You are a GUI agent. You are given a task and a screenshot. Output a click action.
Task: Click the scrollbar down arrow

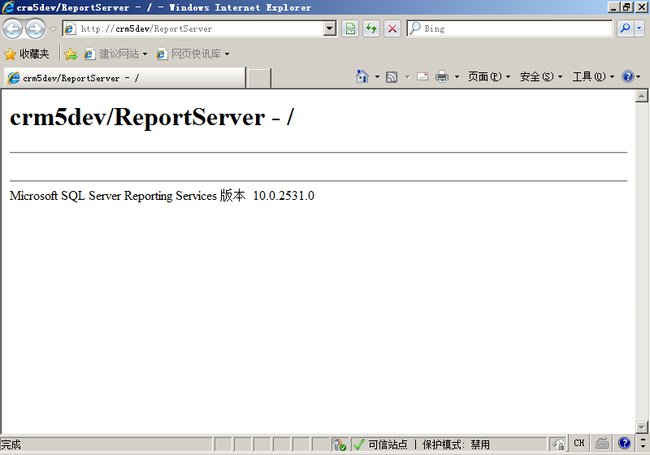(x=641, y=427)
